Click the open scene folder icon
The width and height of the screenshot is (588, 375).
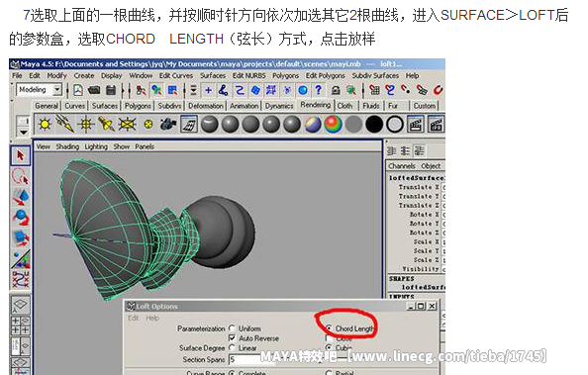click(x=94, y=90)
